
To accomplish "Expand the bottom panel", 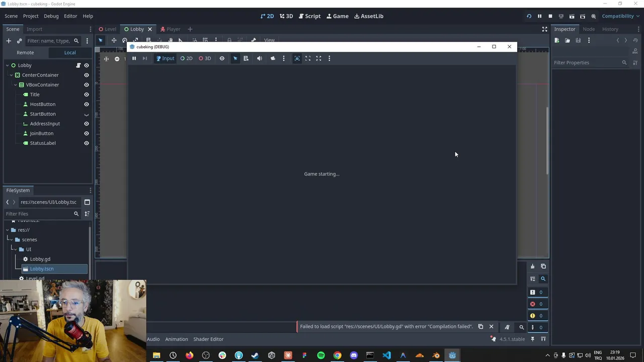I will [543, 339].
